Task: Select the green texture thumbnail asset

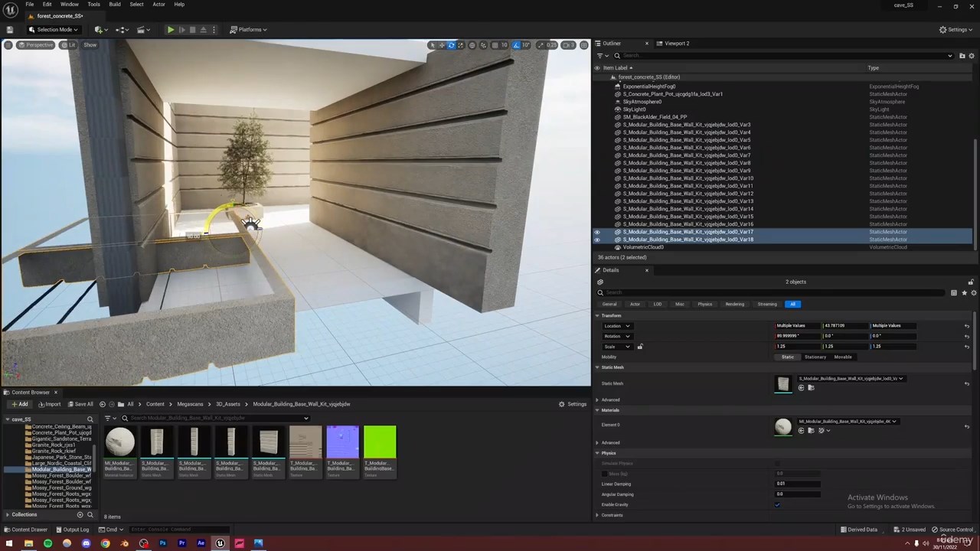Action: pos(380,442)
